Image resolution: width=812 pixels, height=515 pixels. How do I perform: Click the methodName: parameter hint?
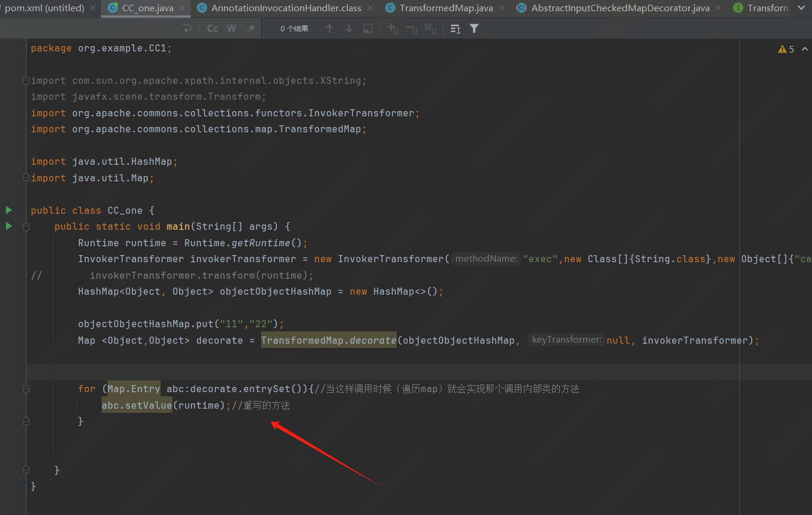[486, 259]
